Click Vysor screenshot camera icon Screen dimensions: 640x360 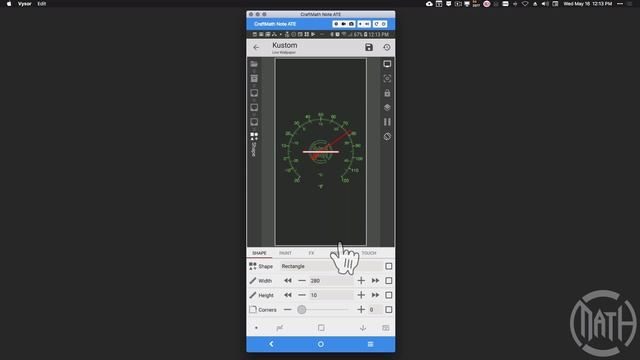click(351, 24)
